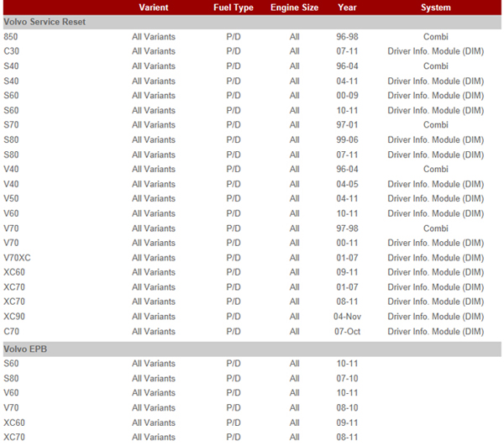Viewport: 504px width, 446px height.
Task: Click the 00-11 year value
Action: pyautogui.click(x=347, y=243)
